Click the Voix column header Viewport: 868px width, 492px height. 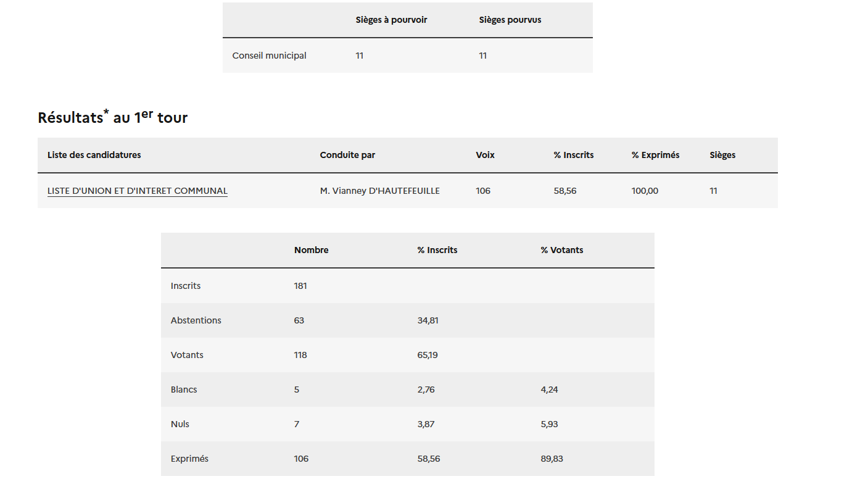pos(485,155)
